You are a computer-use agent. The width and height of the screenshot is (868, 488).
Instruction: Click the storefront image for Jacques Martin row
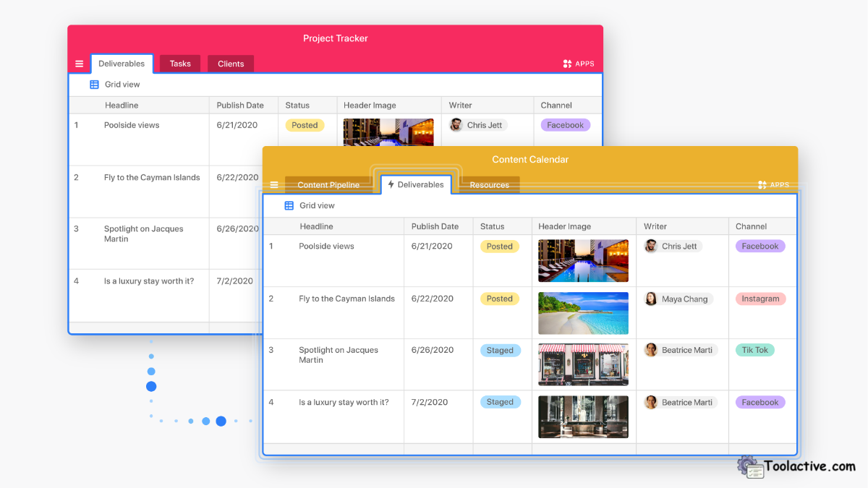pos(583,364)
